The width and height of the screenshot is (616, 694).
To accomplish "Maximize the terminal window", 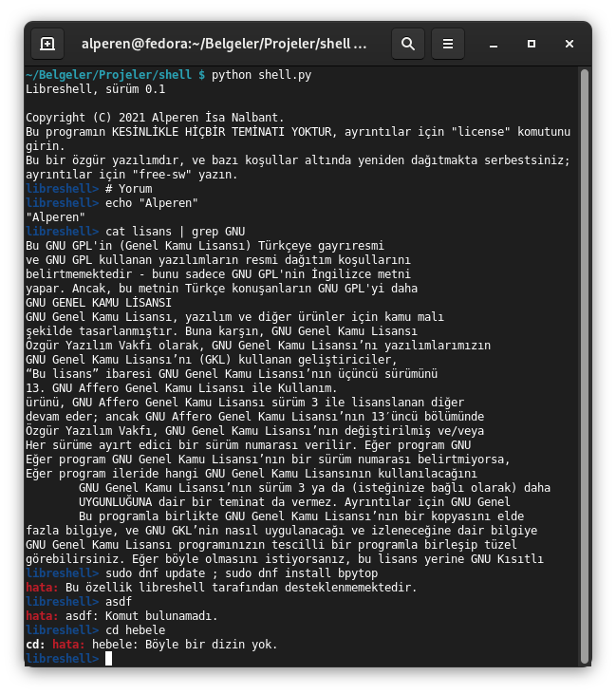I will point(532,44).
